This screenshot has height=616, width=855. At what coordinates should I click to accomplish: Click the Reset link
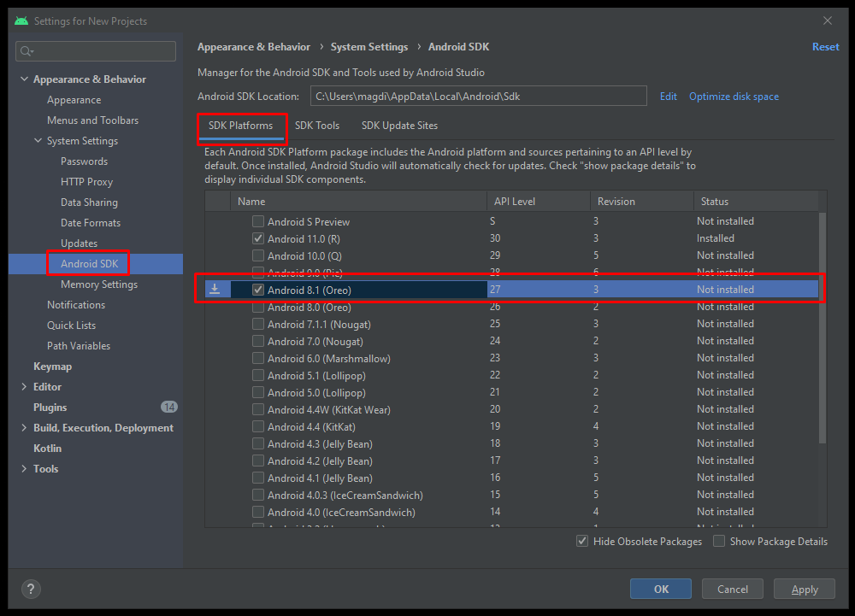tap(826, 47)
